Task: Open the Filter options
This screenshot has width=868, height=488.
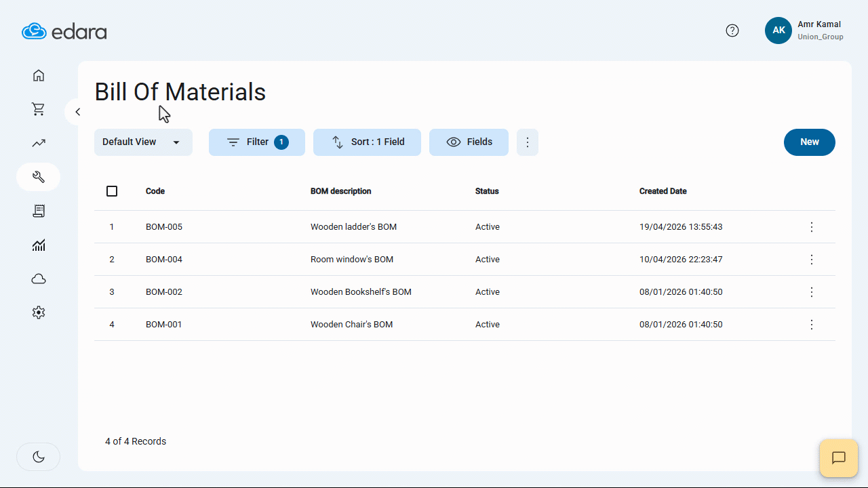Action: (257, 142)
